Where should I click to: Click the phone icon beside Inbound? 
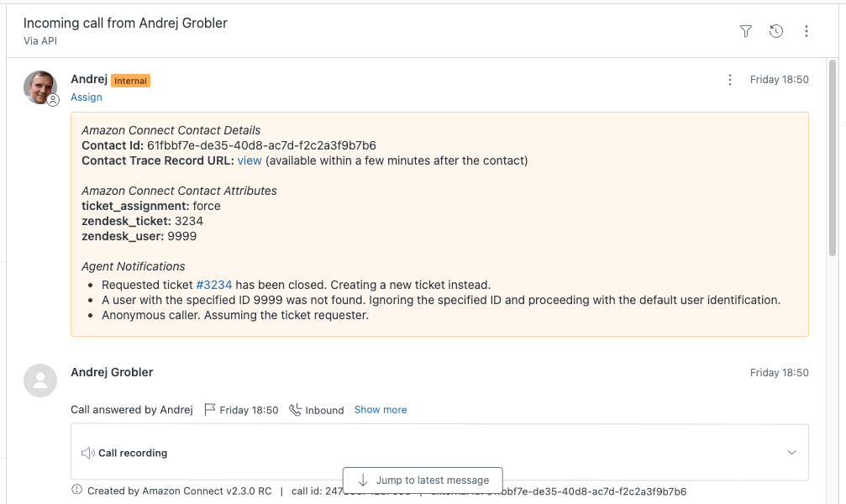[295, 410]
